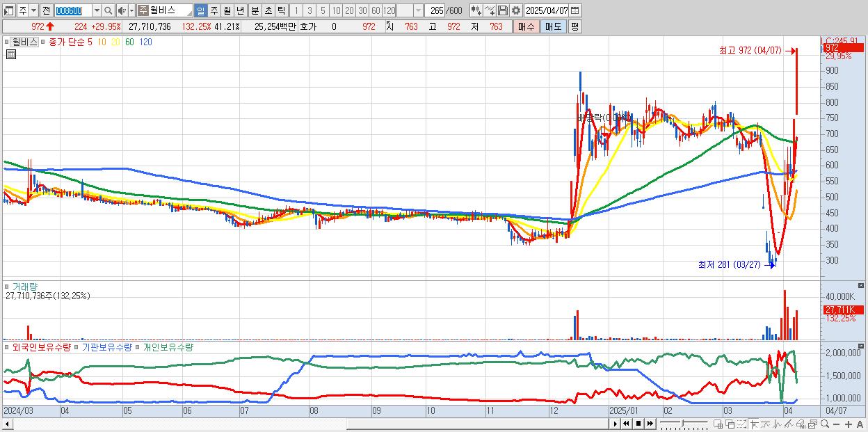Toggle the 일 (daily) period button
Image resolution: width=868 pixels, height=432 pixels.
click(200, 10)
